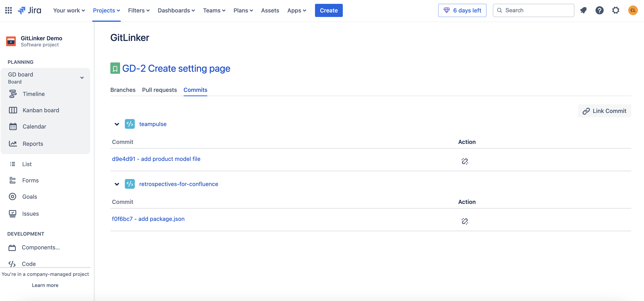Viewport: 644px width, 301px height.
Task: Open the Pull requests tab
Action: [x=159, y=90]
